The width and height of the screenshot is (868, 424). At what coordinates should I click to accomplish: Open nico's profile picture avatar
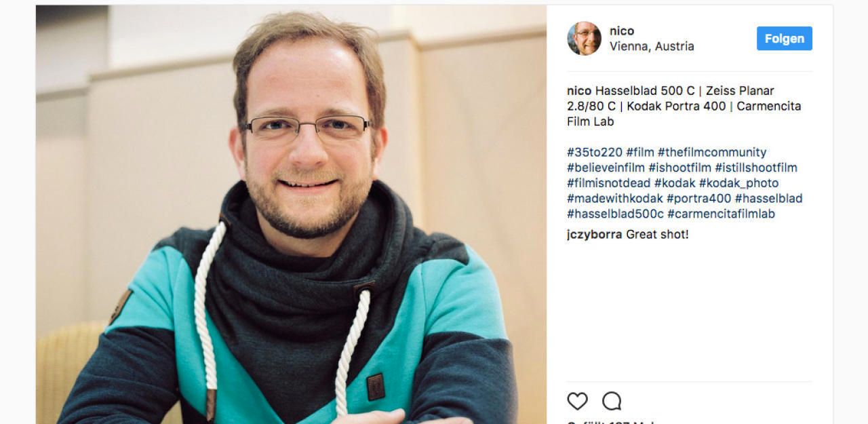[584, 39]
